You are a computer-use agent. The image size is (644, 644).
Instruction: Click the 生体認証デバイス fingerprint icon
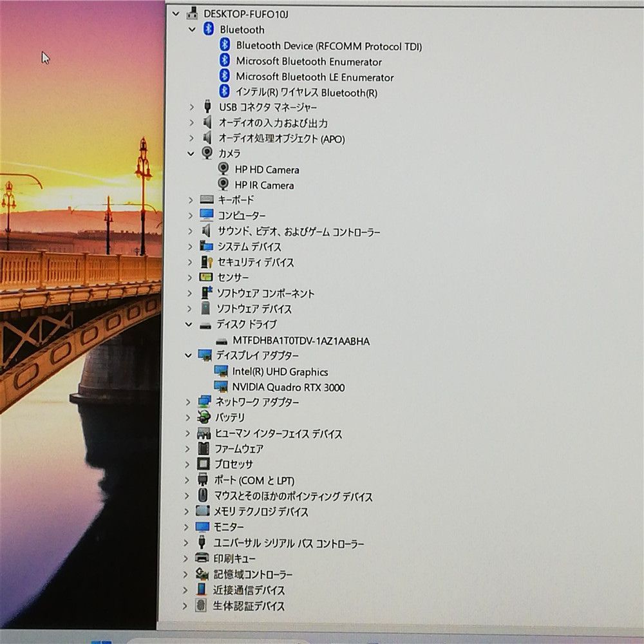[x=202, y=606]
